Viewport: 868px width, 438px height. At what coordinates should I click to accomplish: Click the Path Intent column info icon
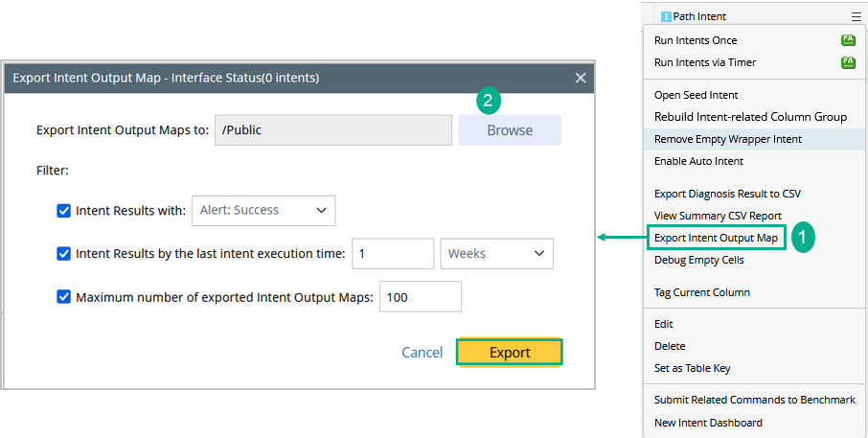(x=666, y=16)
